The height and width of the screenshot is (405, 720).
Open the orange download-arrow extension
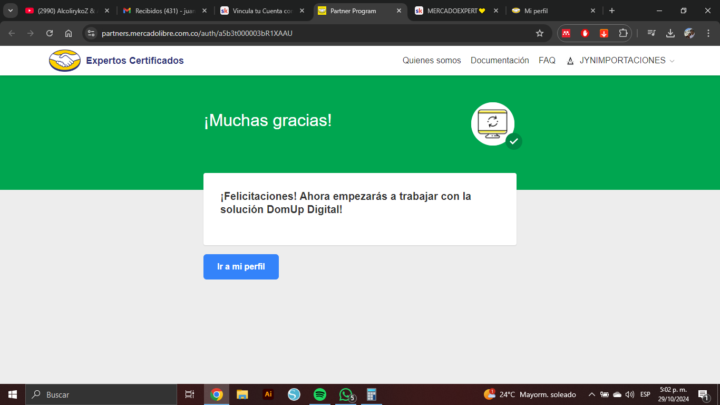pos(604,33)
